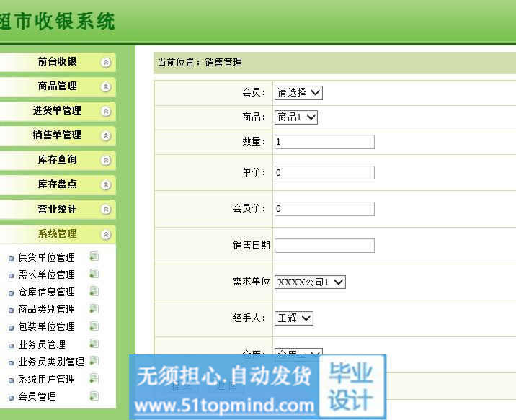Screen dimensions: 516x420
Task: Open the 供货单位管理 link
Action: tap(46, 257)
